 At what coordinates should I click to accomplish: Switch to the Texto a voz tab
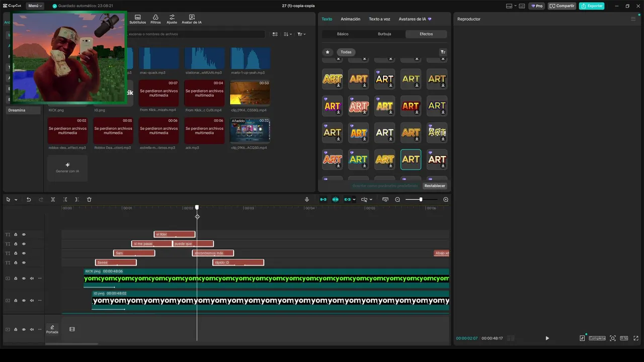tap(379, 19)
